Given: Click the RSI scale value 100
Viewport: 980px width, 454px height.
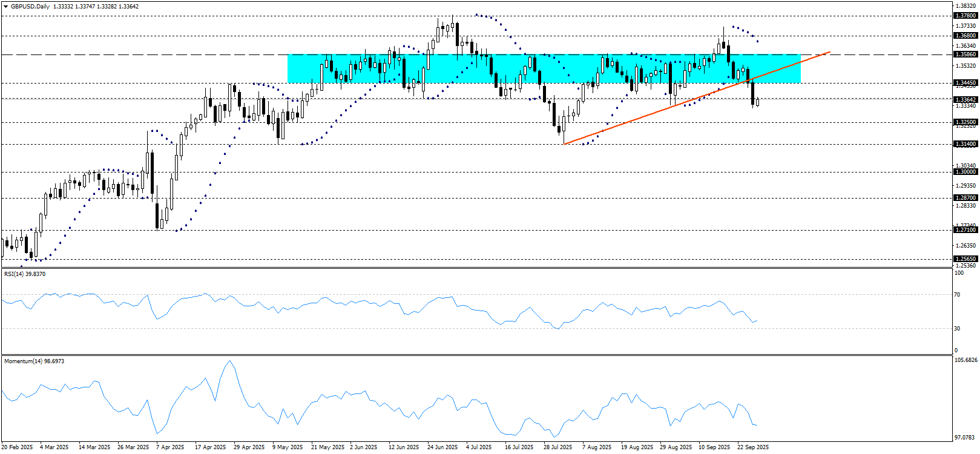Looking at the screenshot, I should [959, 273].
